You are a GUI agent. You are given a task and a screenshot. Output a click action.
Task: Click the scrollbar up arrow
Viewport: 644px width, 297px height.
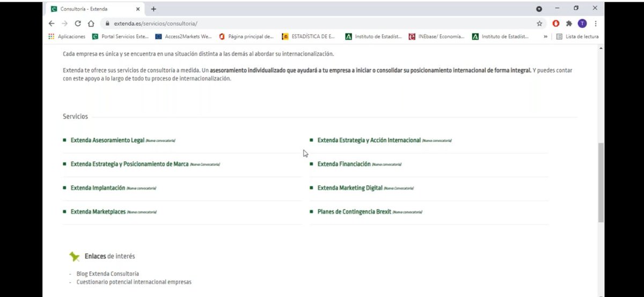(601, 48)
